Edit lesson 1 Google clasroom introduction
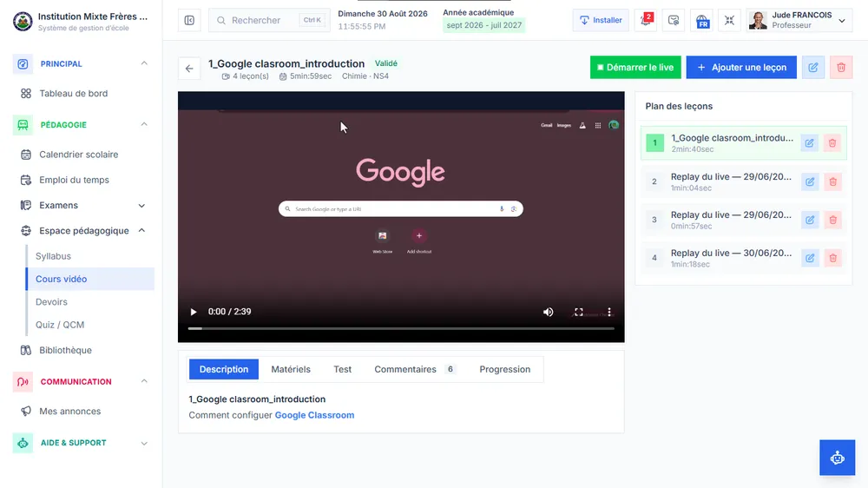The image size is (868, 488). click(809, 143)
